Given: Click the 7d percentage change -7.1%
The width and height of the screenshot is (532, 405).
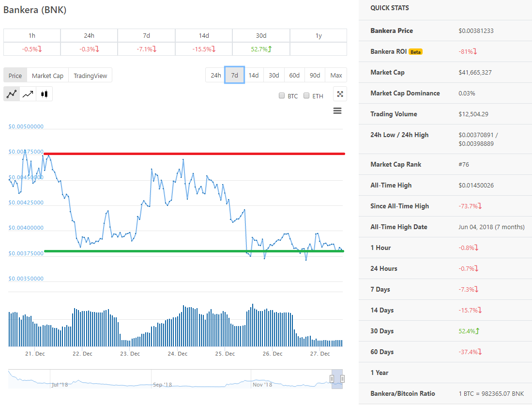Looking at the screenshot, I should coord(147,49).
